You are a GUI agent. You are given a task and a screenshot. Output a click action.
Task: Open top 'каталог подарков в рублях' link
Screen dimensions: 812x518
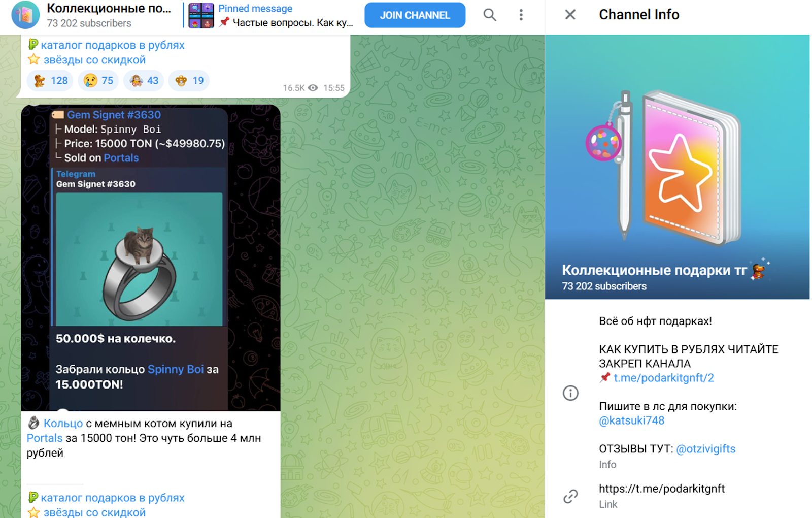(113, 45)
